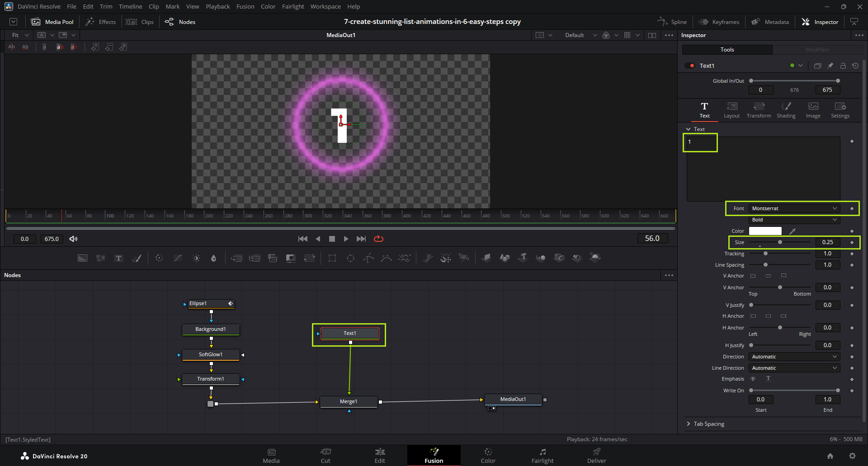
Task: Select the Text tool in the toolbar
Action: [x=118, y=258]
